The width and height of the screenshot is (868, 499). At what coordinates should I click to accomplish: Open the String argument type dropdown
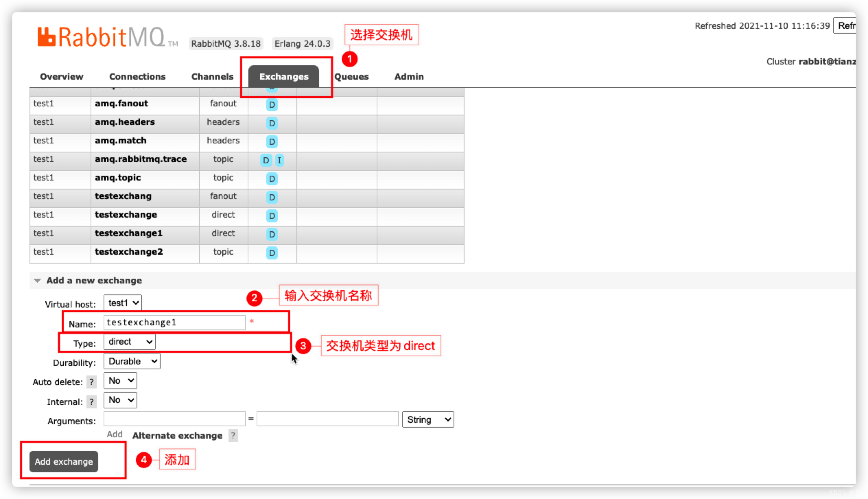pos(428,419)
